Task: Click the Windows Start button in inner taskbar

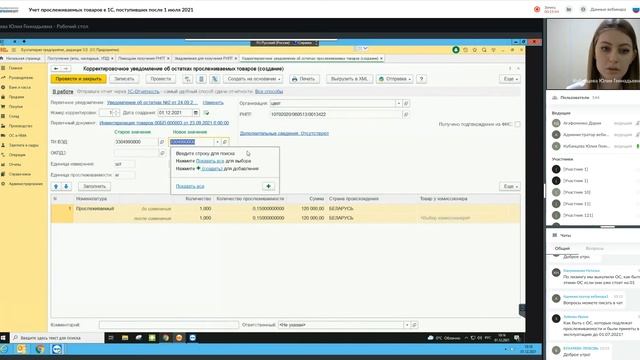Action: click(3, 338)
